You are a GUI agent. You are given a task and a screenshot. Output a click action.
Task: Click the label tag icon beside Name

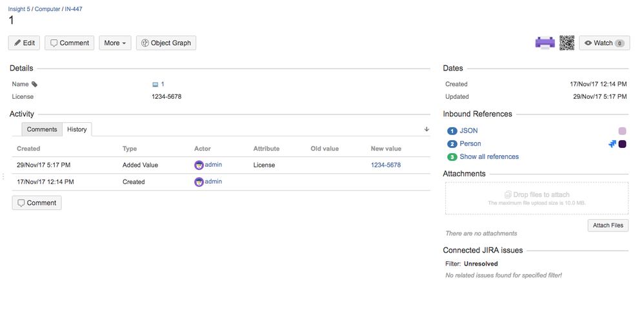click(x=35, y=85)
